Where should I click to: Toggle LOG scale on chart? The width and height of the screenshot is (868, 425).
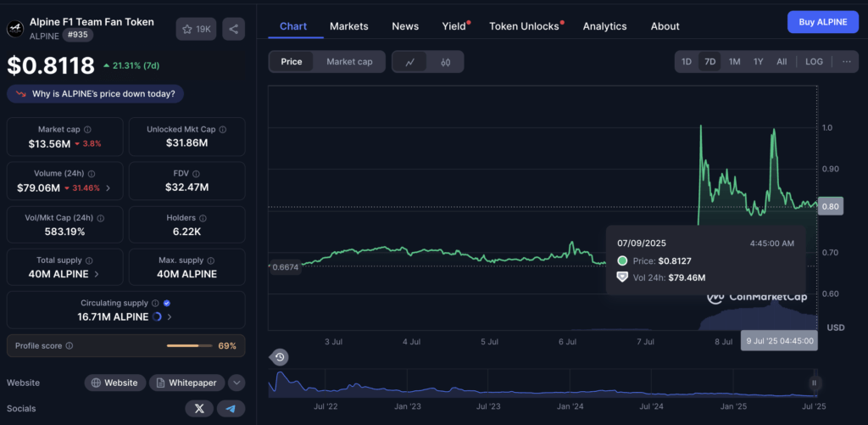(x=815, y=62)
